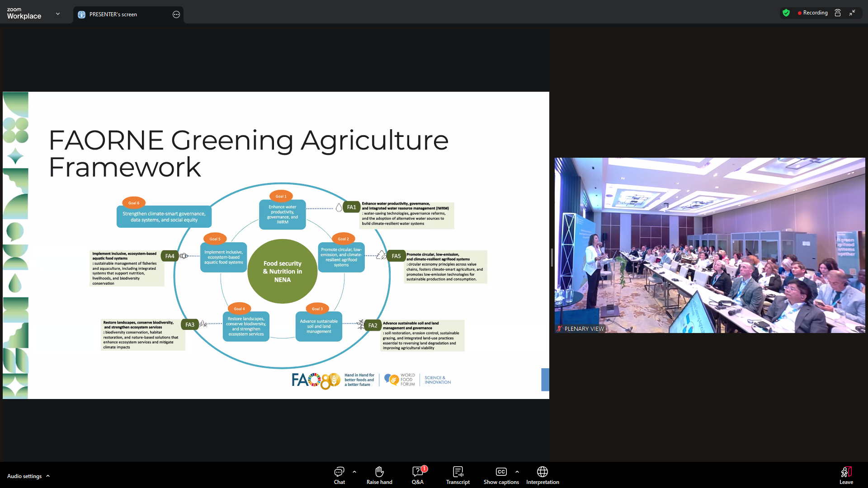Click the divider handle between slide and video
The width and height of the screenshot is (868, 488).
click(552, 258)
